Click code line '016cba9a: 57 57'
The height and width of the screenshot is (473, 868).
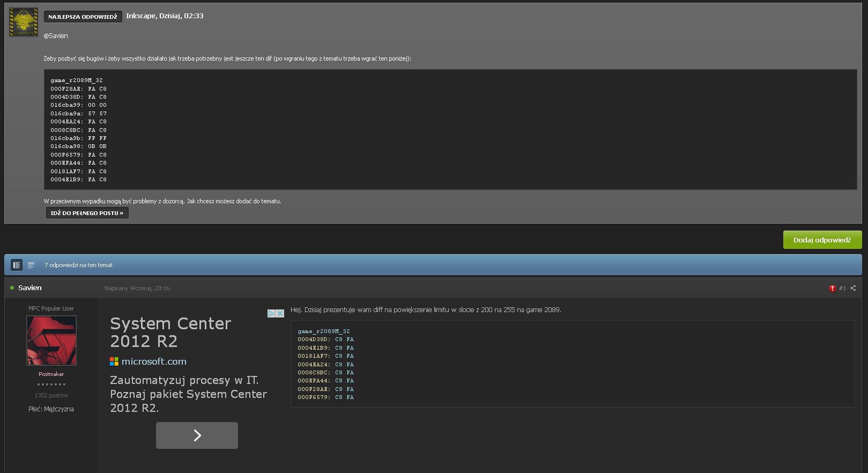point(79,114)
